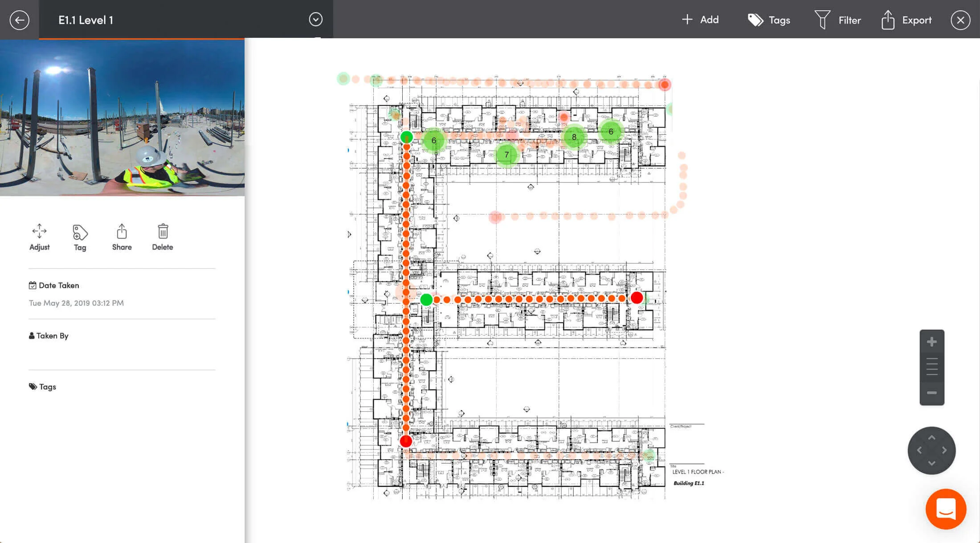Open the Filter options

click(x=838, y=20)
